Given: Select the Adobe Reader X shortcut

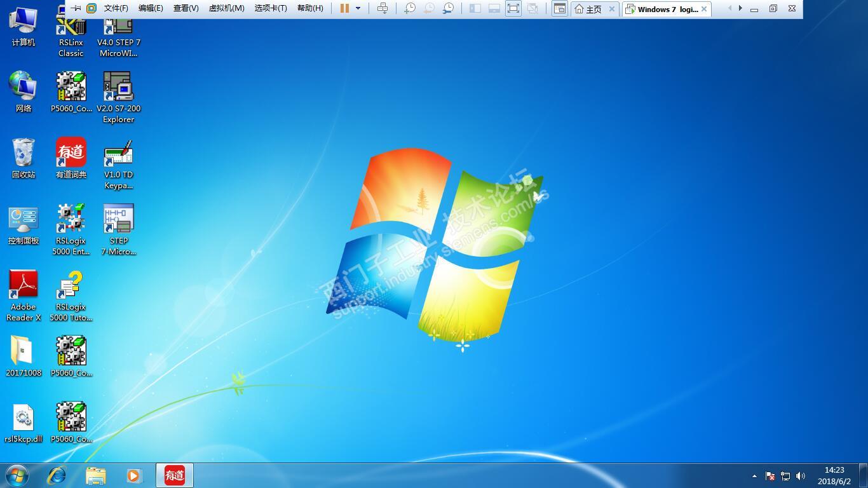Looking at the screenshot, I should coord(24,295).
